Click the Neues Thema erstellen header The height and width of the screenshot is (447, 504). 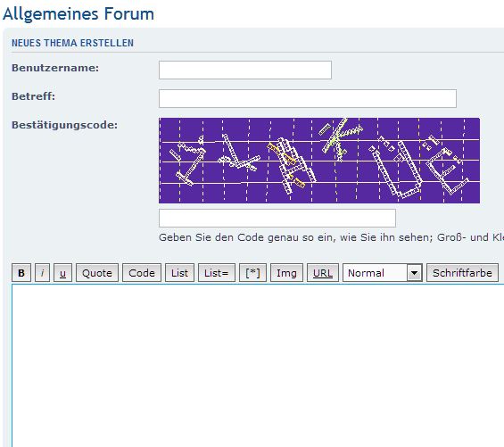pos(72,43)
